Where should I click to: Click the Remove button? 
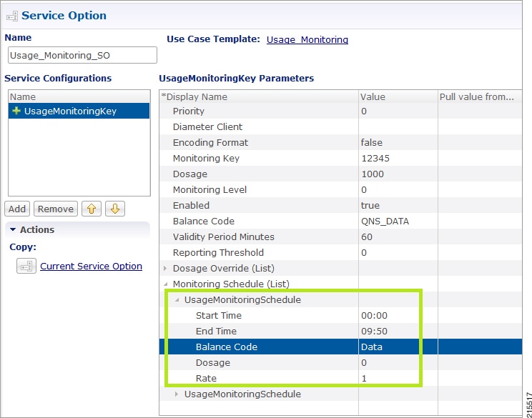point(56,209)
